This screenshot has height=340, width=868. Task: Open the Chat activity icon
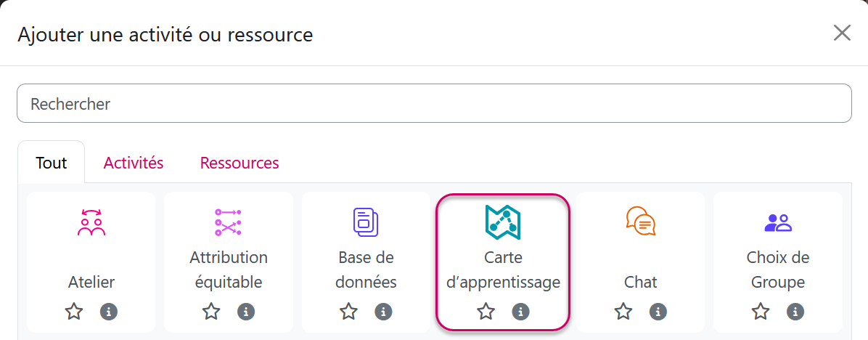pos(640,222)
